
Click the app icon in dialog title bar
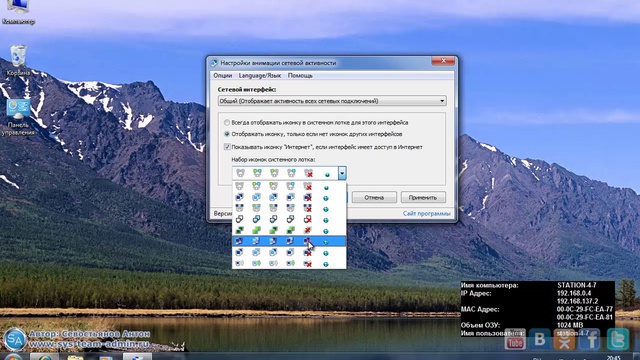[x=214, y=63]
